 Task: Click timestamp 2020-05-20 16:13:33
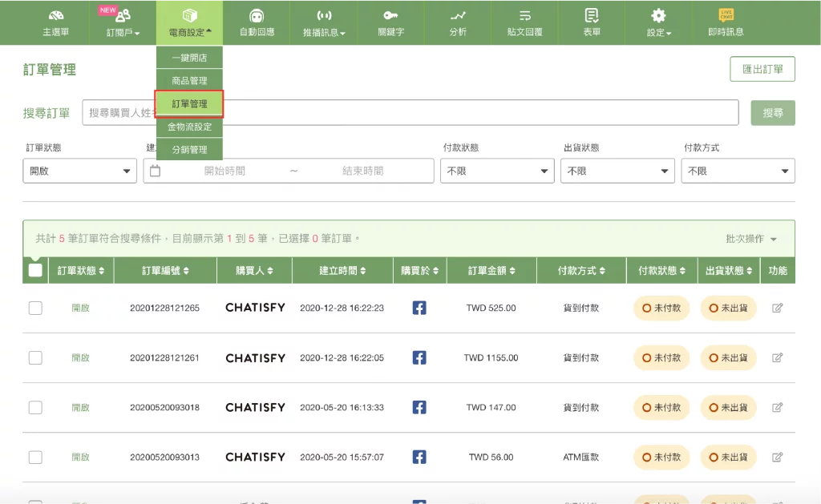click(342, 407)
